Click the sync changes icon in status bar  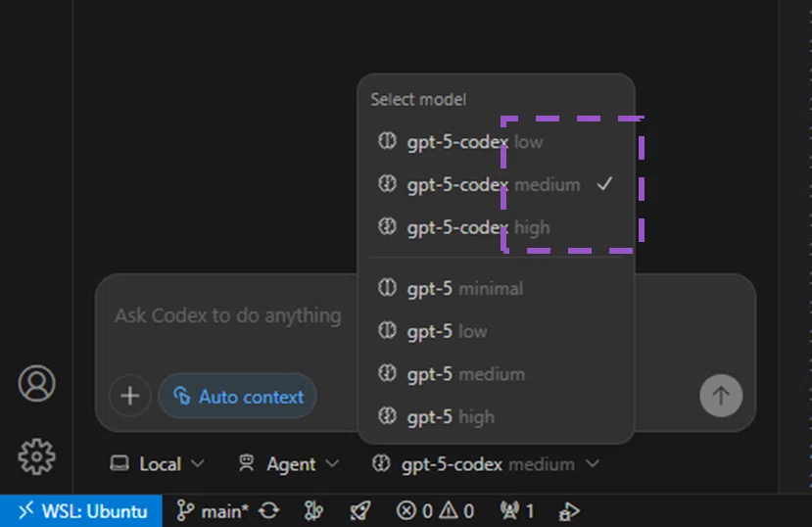pyautogui.click(x=268, y=511)
